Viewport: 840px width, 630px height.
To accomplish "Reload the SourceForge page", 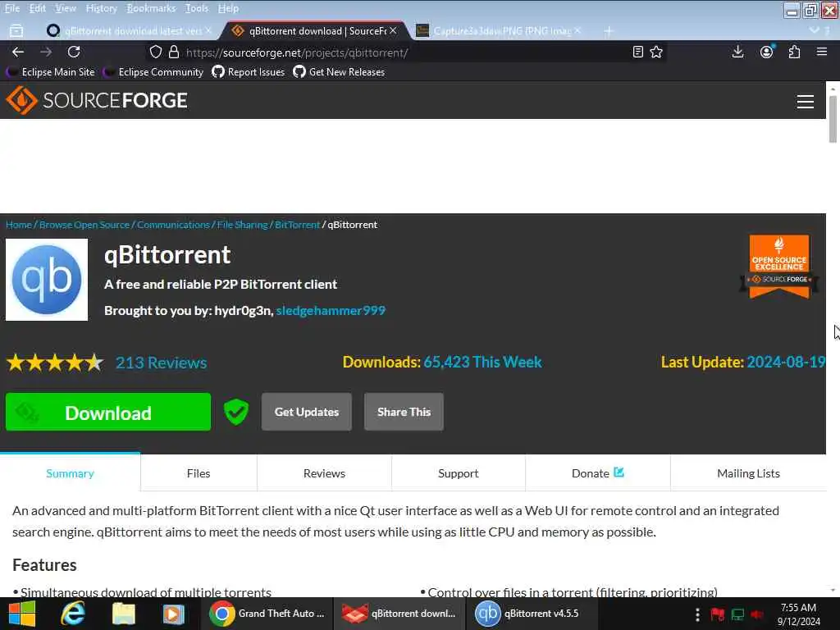I will (74, 52).
